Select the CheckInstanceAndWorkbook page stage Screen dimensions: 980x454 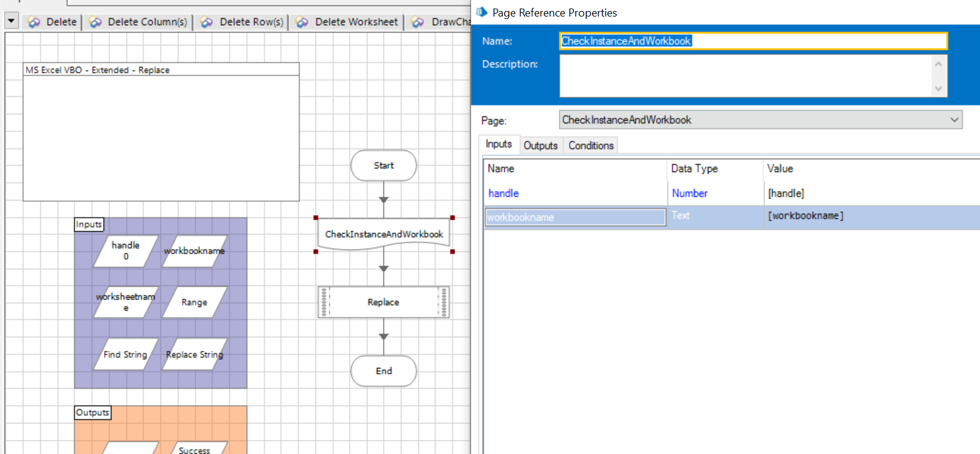[384, 234]
